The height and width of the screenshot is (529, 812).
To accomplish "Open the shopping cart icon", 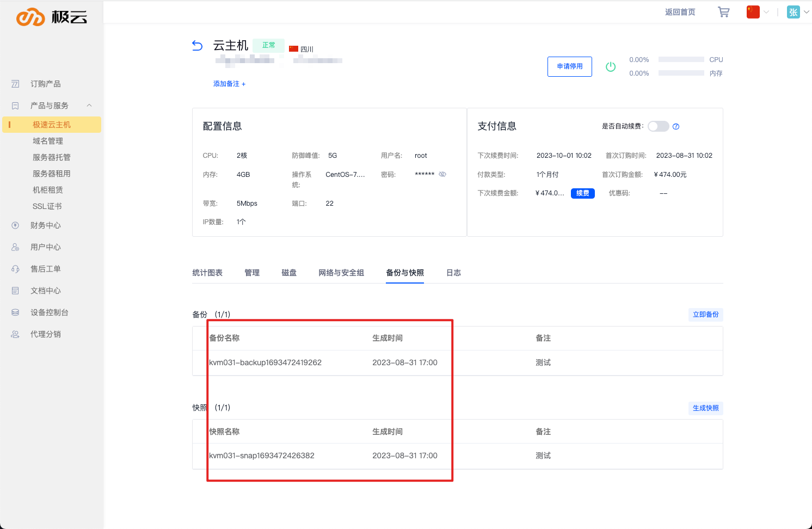I will tap(723, 12).
